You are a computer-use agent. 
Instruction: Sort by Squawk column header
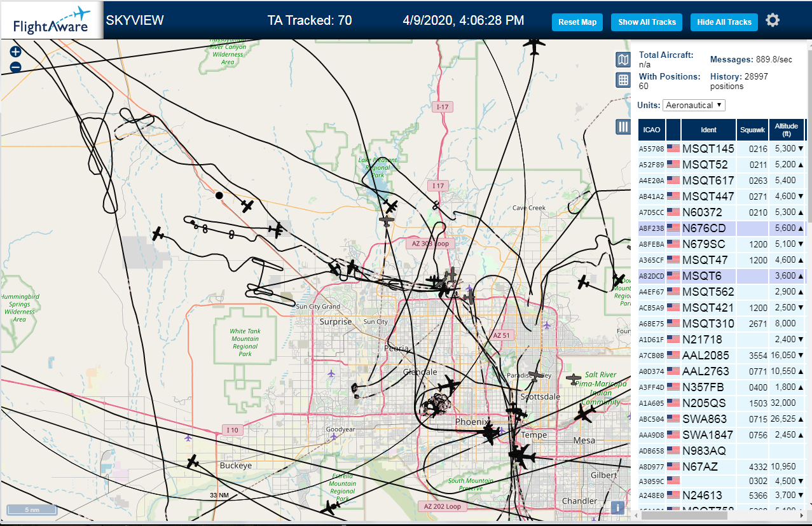coord(752,130)
